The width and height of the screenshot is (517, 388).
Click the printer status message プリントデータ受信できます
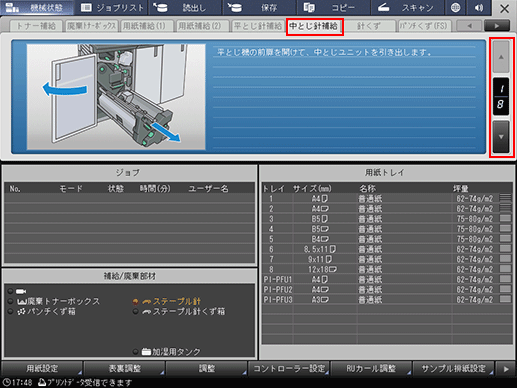85,382
